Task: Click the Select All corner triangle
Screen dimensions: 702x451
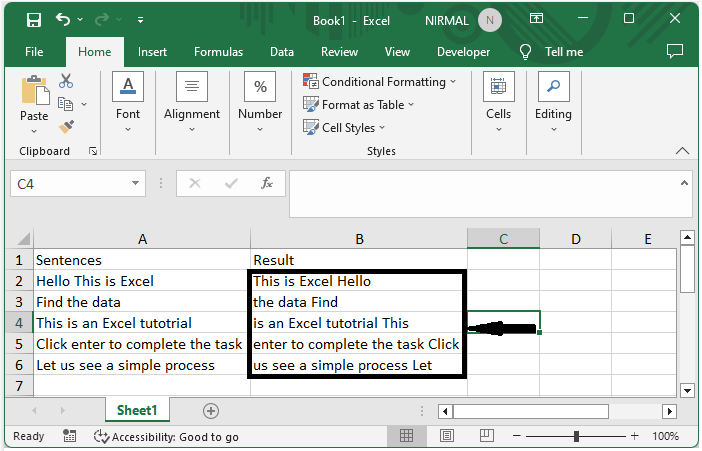Action: [x=24, y=239]
